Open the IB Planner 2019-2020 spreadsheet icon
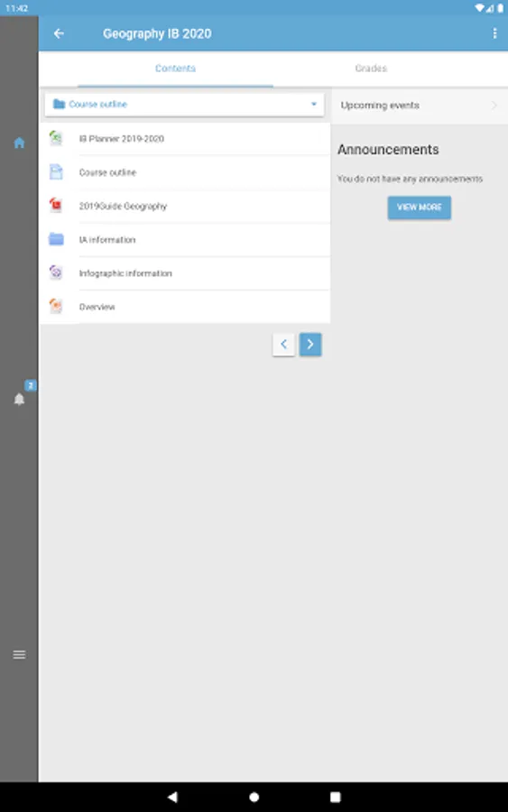The image size is (508, 812). [56, 138]
